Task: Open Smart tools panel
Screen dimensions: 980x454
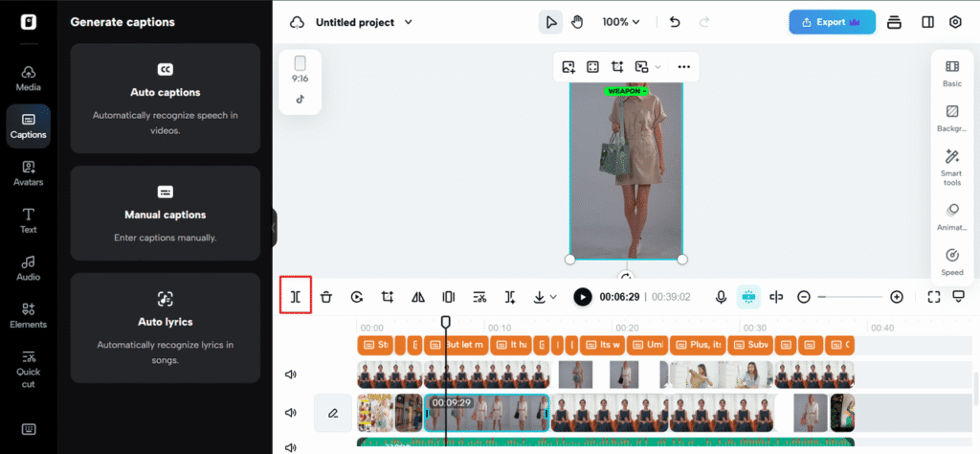Action: coord(951,166)
